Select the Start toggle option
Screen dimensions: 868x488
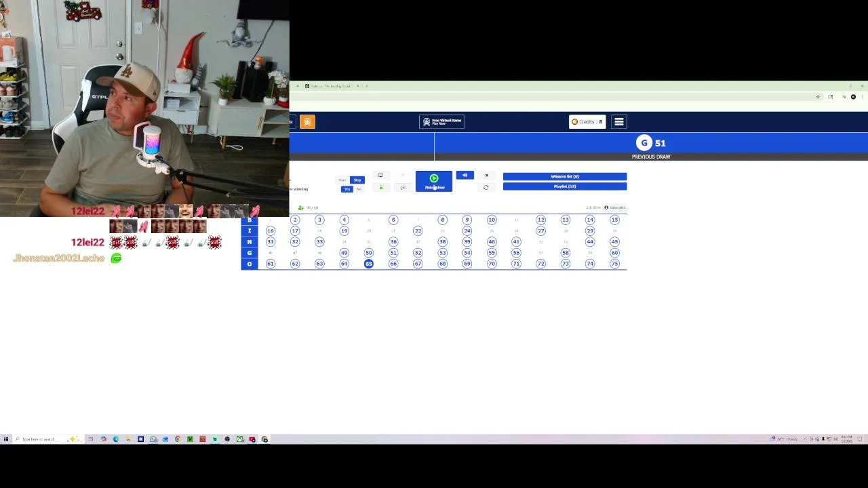[x=342, y=180]
